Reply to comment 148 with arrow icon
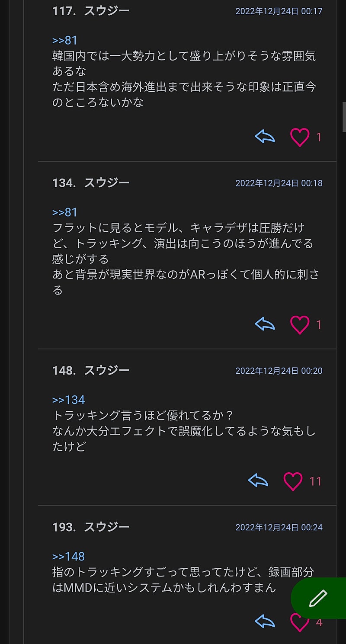 [258, 481]
